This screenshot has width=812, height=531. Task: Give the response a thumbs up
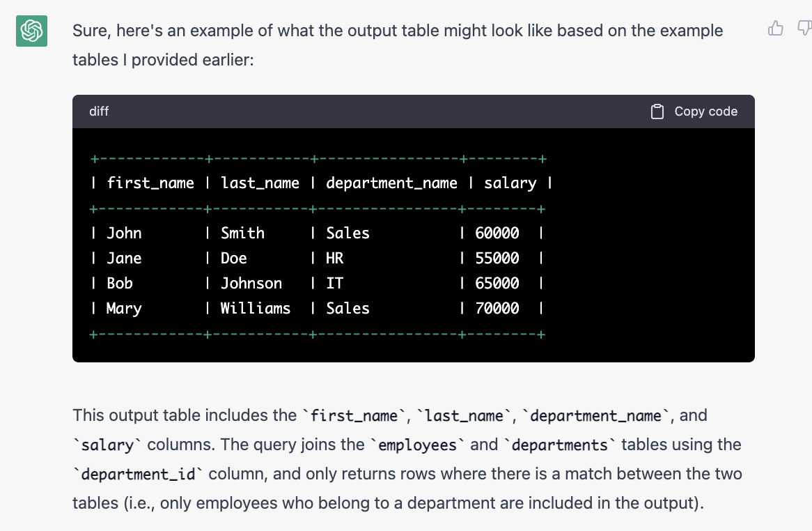pyautogui.click(x=775, y=29)
